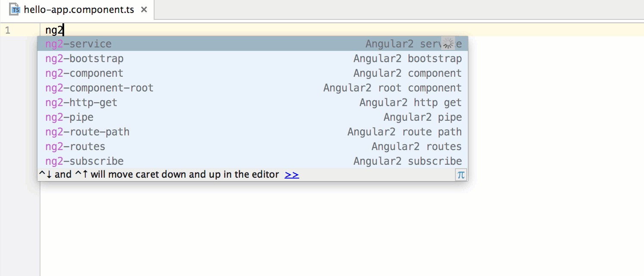Click the loading spinner beside Angular2 service
Viewport: 644px width, 276px height.
pyautogui.click(x=448, y=43)
